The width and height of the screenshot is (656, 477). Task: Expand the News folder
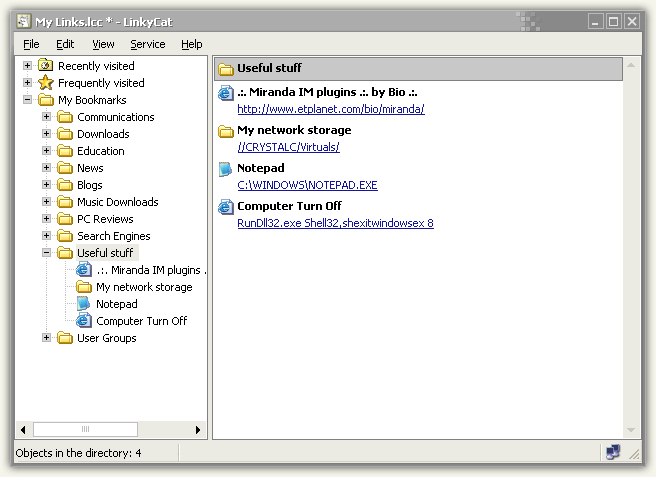point(46,168)
